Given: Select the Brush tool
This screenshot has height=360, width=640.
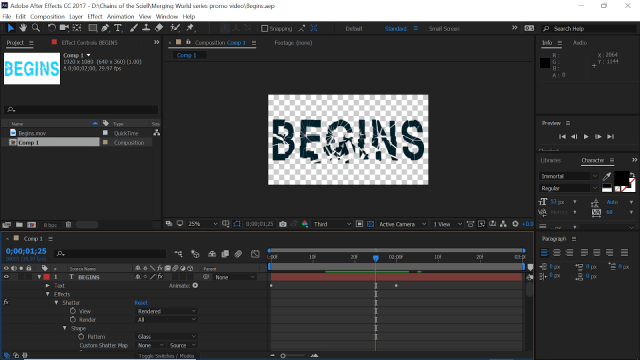Looking at the screenshot, I should click(133, 28).
